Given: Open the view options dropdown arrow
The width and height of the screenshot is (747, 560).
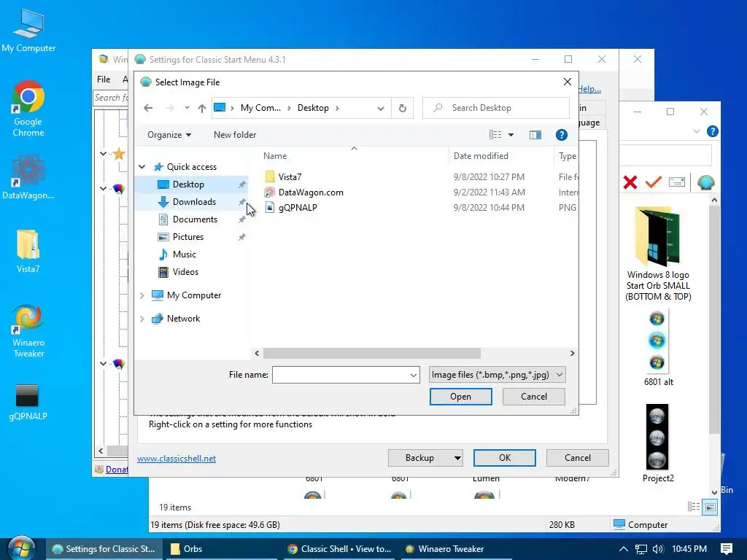Looking at the screenshot, I should (511, 135).
